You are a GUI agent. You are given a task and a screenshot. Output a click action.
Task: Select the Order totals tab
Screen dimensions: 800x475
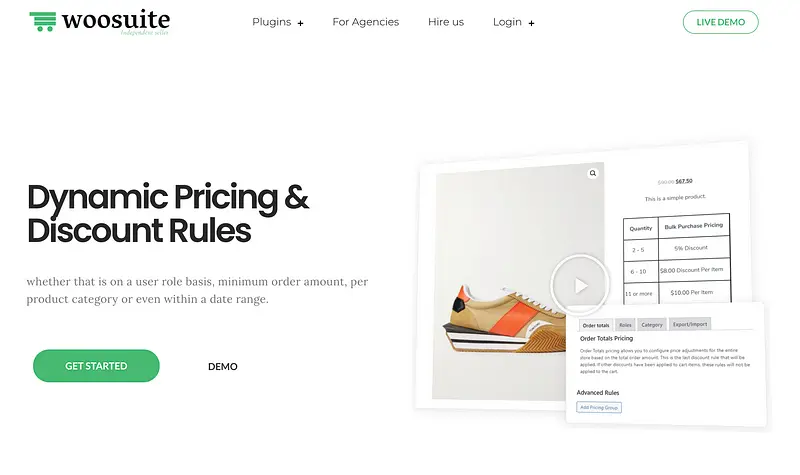[596, 325]
